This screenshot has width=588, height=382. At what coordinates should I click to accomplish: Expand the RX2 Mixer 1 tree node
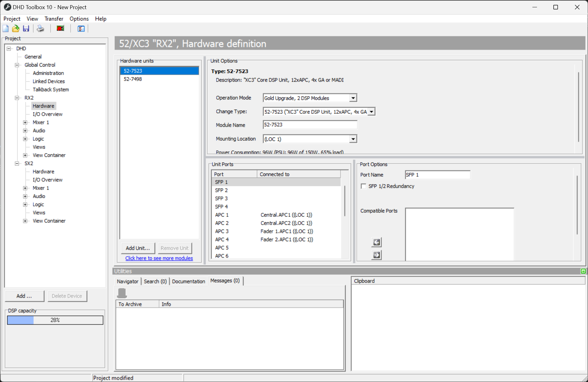click(25, 122)
